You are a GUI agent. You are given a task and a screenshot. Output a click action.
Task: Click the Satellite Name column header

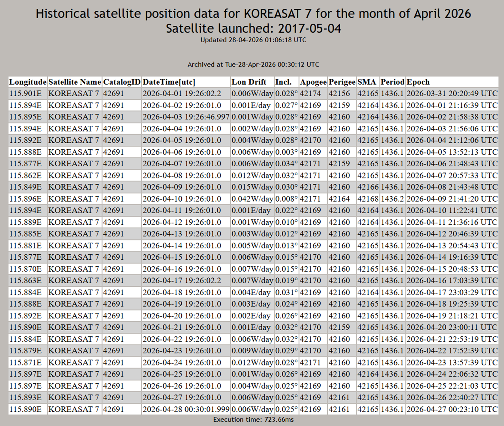pos(75,82)
